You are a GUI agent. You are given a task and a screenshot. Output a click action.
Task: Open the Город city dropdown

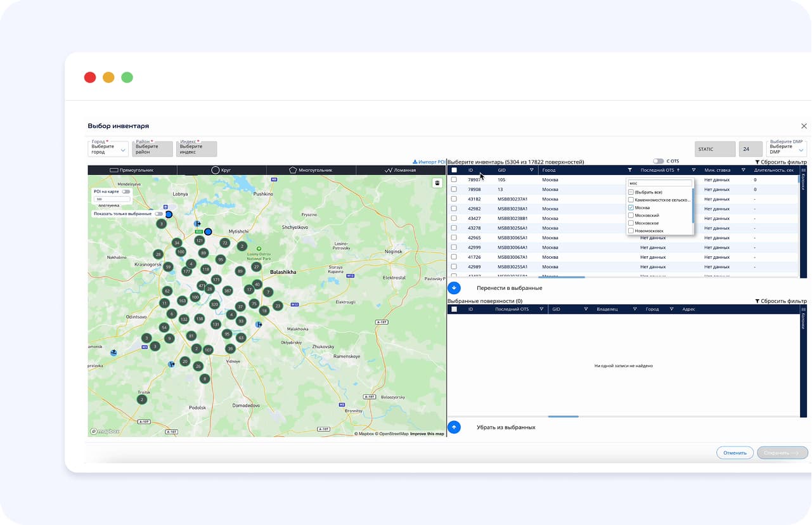[x=108, y=150]
